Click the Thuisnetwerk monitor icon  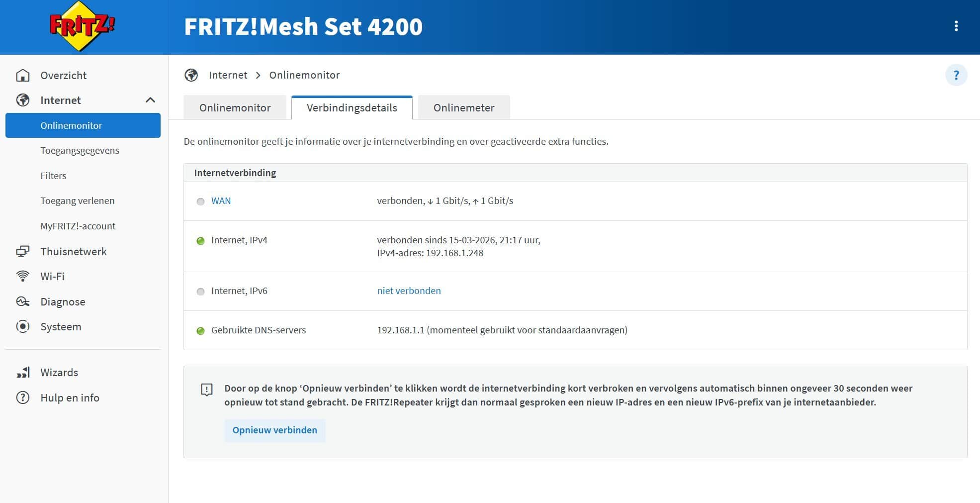23,251
